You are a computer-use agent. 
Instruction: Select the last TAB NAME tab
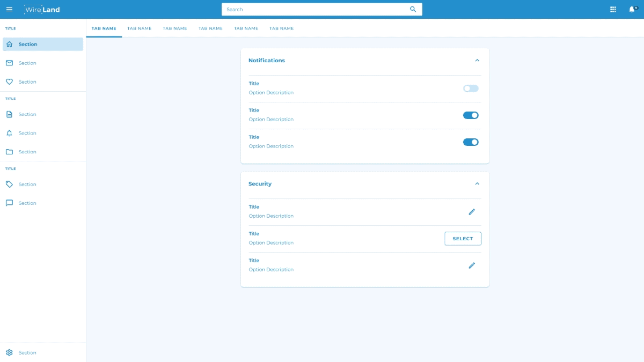click(282, 28)
